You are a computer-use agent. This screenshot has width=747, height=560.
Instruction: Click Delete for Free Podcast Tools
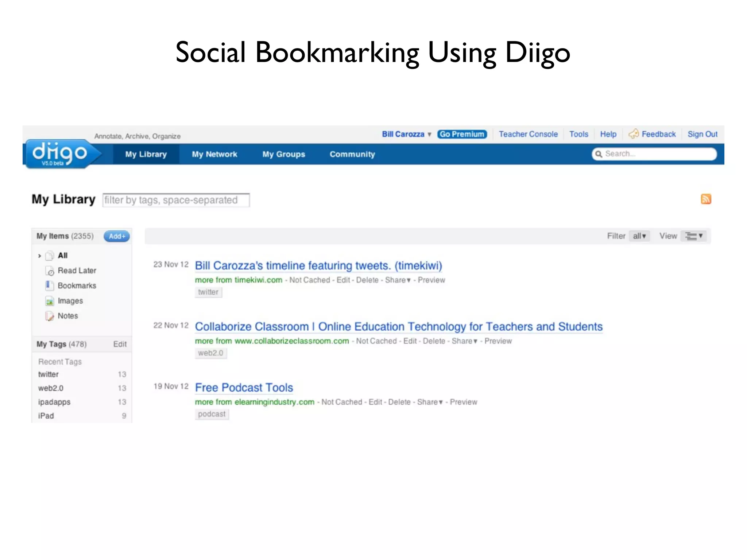(x=399, y=402)
